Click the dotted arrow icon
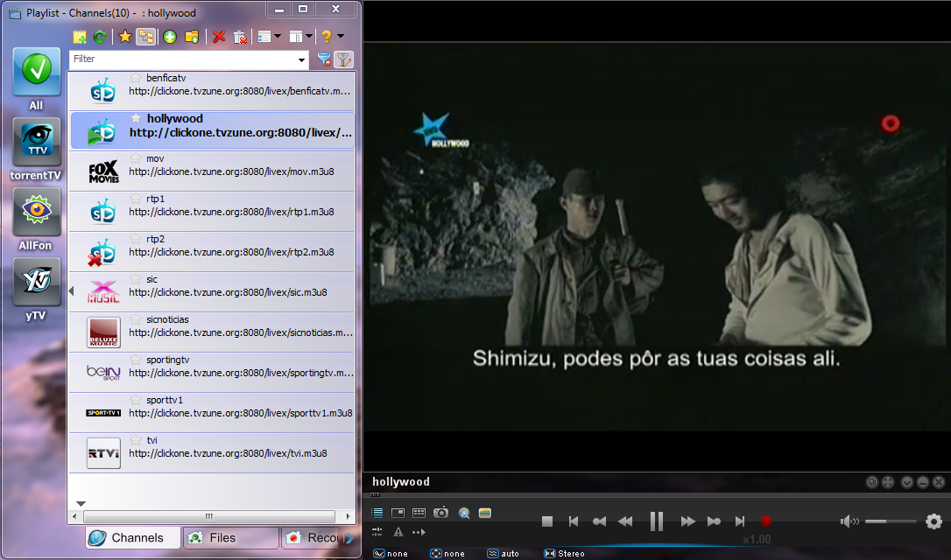The image size is (951, 560). click(x=419, y=532)
